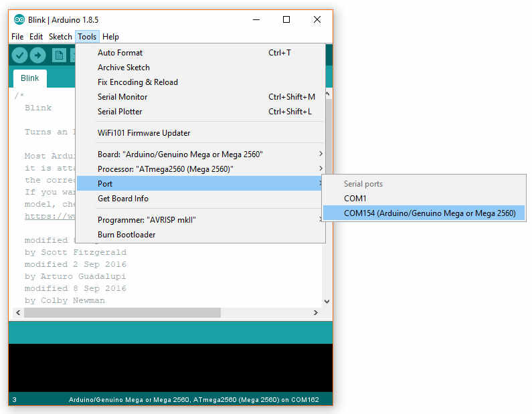Click the New sketch document icon
532x414 pixels.
[59, 56]
